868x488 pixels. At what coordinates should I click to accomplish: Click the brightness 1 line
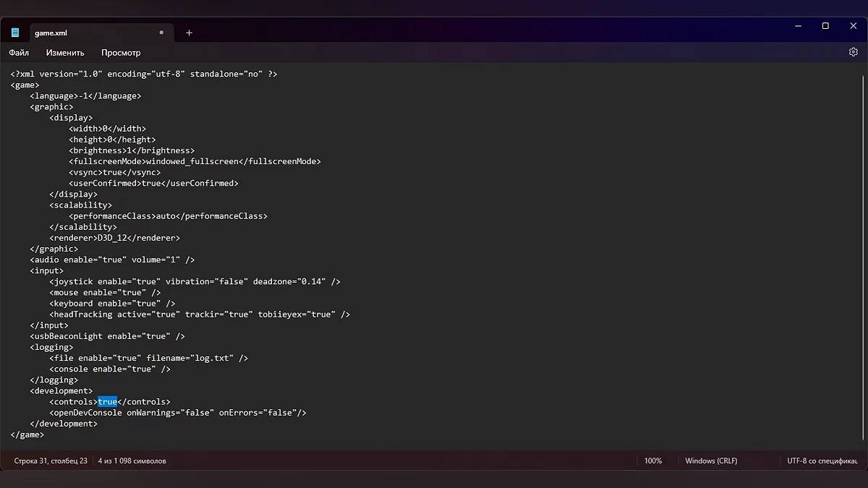coord(132,150)
